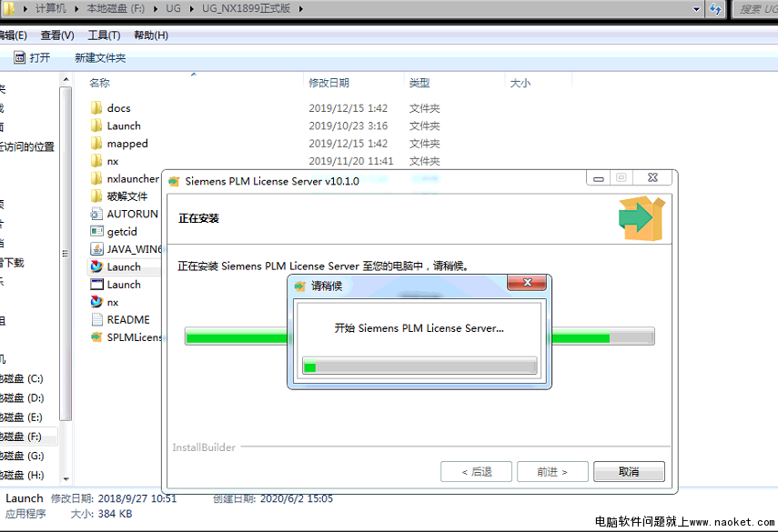This screenshot has height=532, width=778.
Task: Click the main installer progress bar
Action: click(x=419, y=336)
